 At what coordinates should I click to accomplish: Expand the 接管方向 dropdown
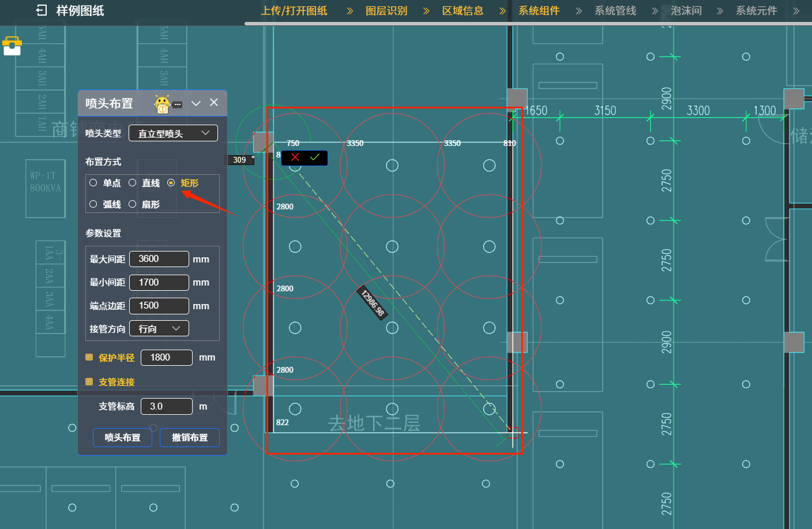[159, 329]
